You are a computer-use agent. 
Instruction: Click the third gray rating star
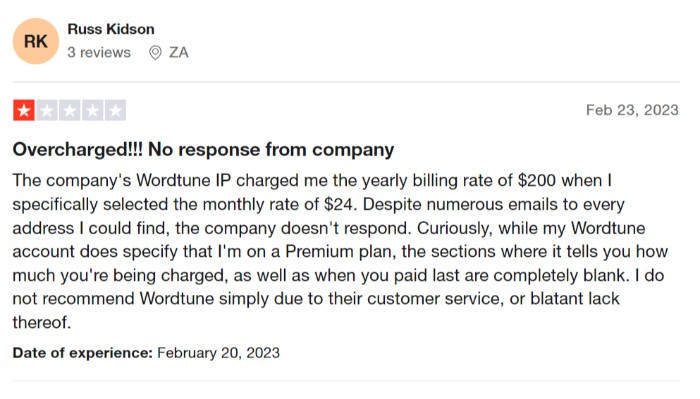tap(70, 110)
